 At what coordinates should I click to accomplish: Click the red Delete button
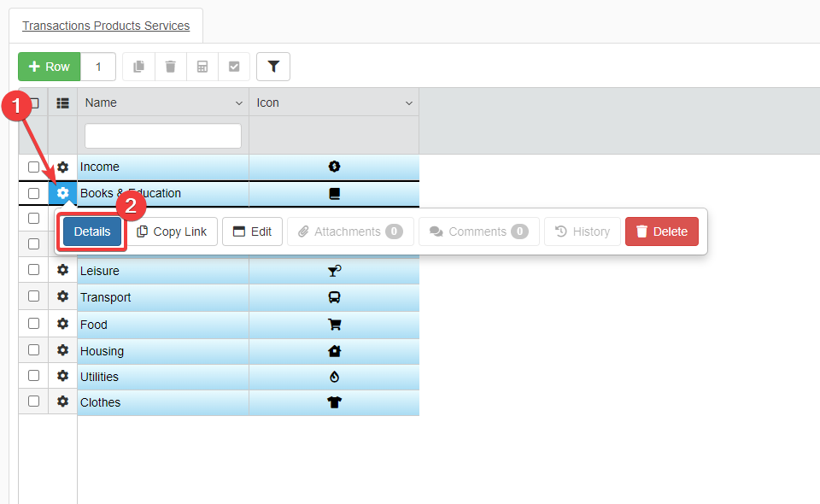662,231
